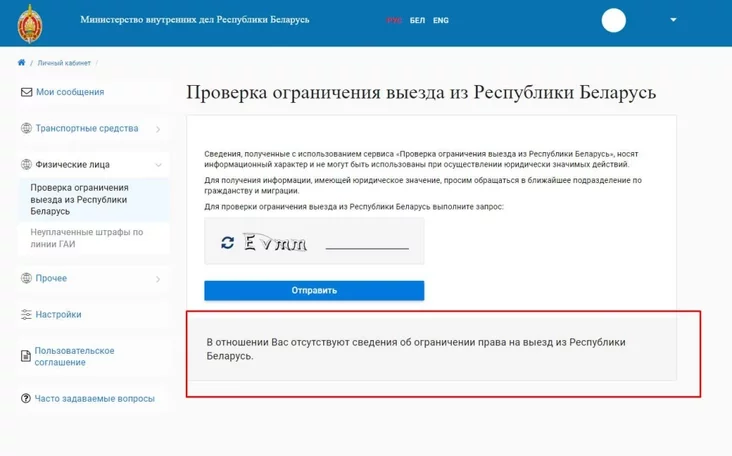
Task: Click the user avatar circle in header
Action: tap(613, 20)
